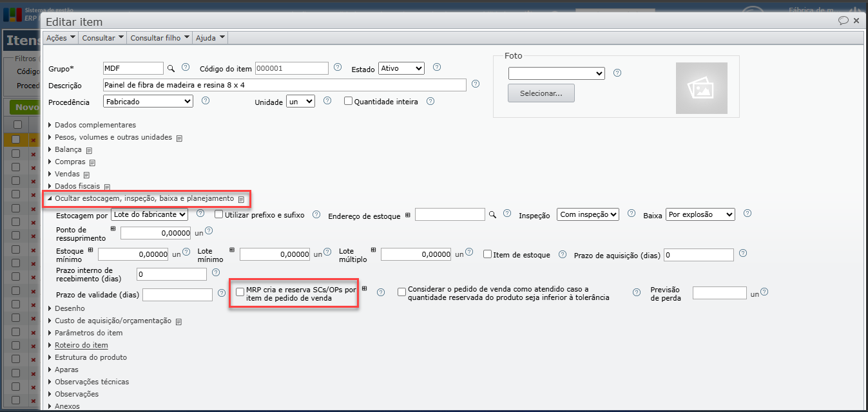Click the magnifier icon next to Grupo field
The width and height of the screenshot is (868, 412).
(171, 68)
